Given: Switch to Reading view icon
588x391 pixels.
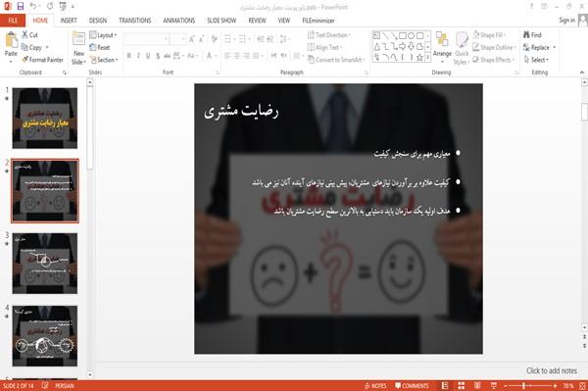Looking at the screenshot, I should 477,386.
